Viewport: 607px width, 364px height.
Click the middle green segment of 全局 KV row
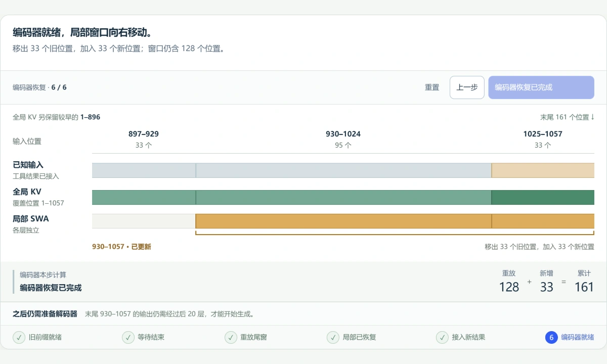coord(343,197)
